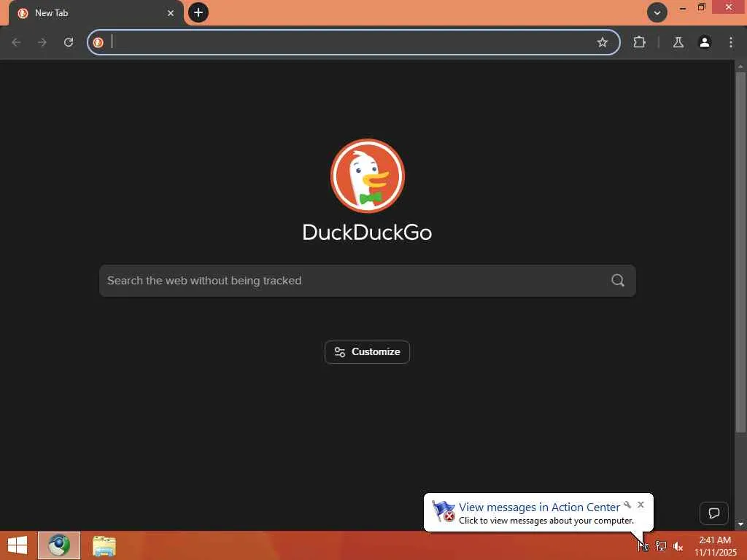
Task: Open the feedback chat bubble icon
Action: click(713, 513)
